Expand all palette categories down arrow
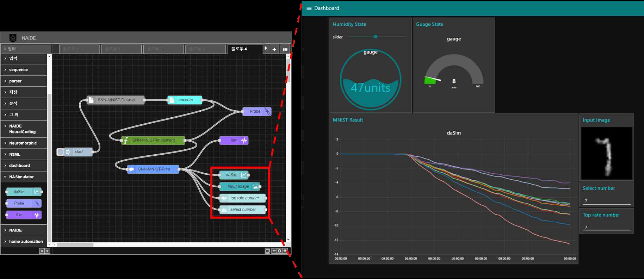The height and width of the screenshot is (279, 644). coord(47,251)
